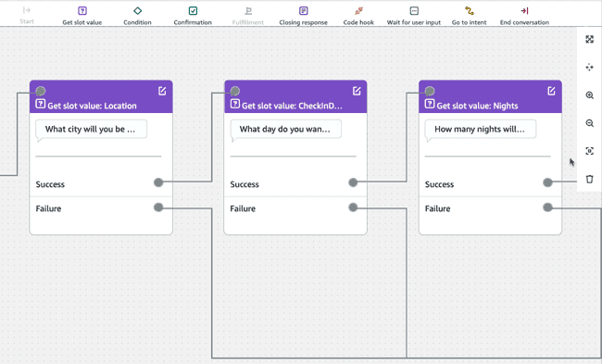Select the Nights node input port
The image size is (602, 364).
tap(430, 91)
